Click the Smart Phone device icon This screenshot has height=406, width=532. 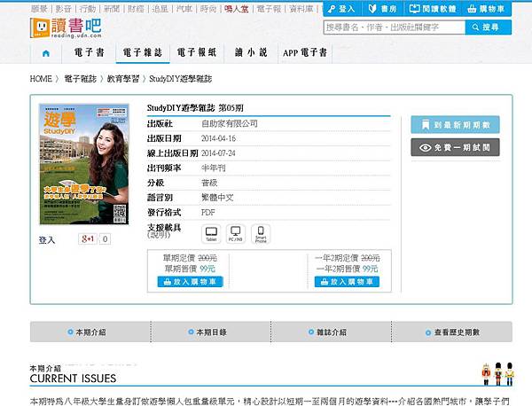261,234
